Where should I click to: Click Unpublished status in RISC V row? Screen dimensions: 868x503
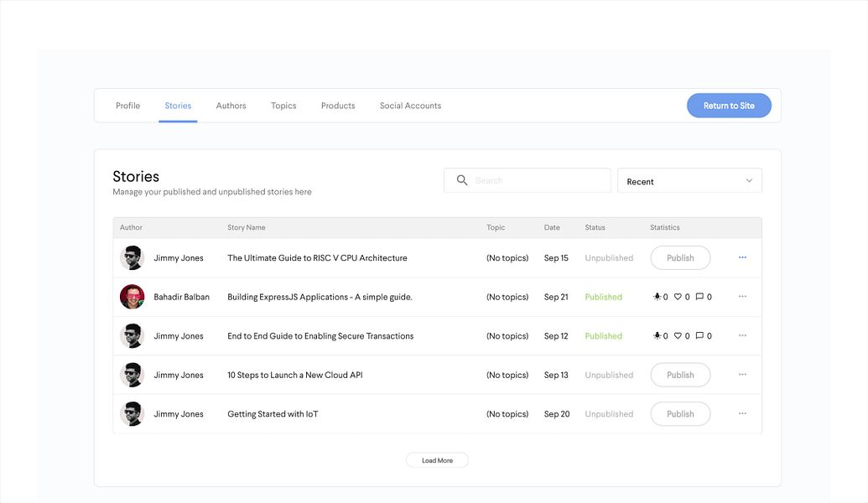(x=609, y=258)
